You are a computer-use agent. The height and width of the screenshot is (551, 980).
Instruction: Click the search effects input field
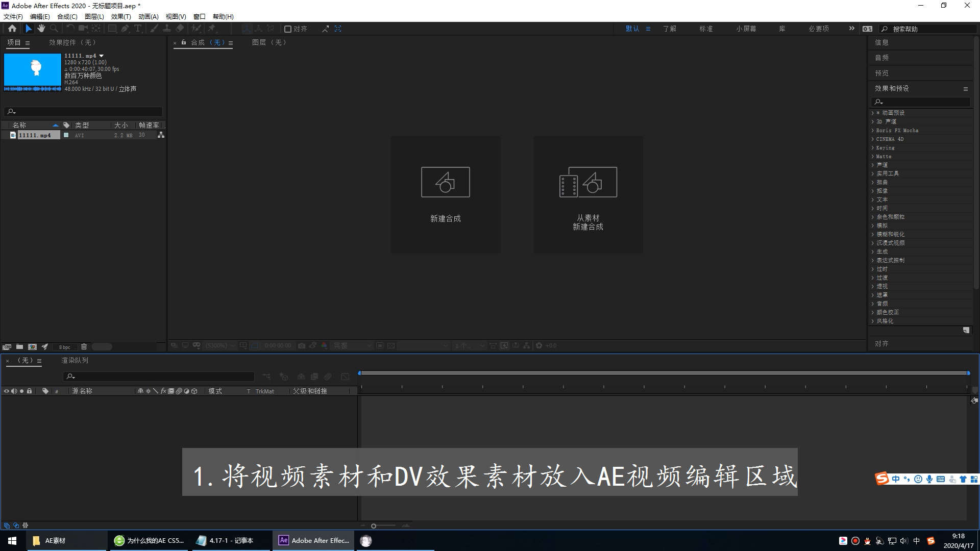coord(919,101)
